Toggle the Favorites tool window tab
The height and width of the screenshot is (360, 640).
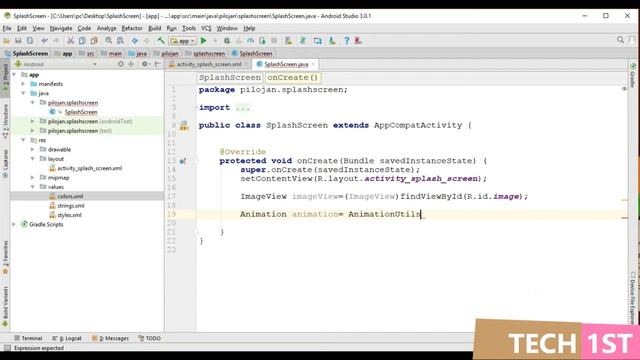coord(5,257)
